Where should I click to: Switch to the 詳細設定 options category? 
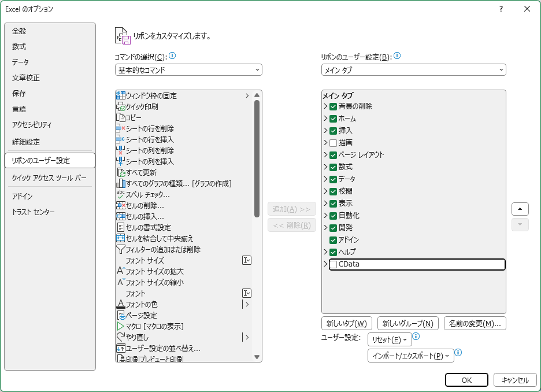pyautogui.click(x=26, y=142)
